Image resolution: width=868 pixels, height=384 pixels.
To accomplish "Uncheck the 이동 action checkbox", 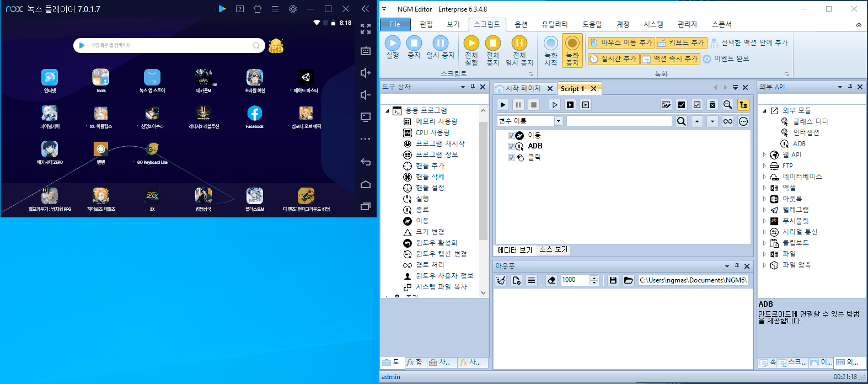I will click(511, 135).
